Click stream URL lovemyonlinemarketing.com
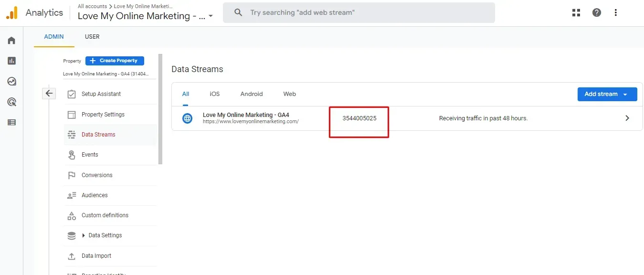 point(251,121)
